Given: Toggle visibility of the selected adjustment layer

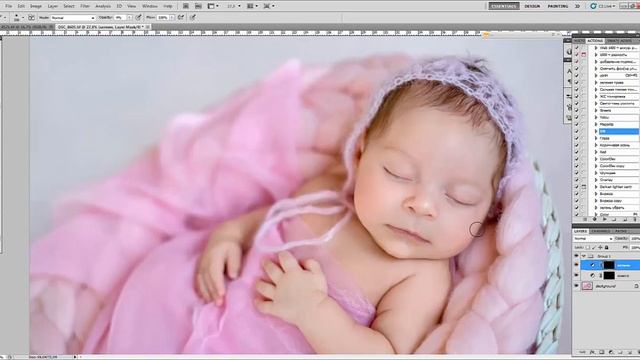Looking at the screenshot, I should point(576,265).
